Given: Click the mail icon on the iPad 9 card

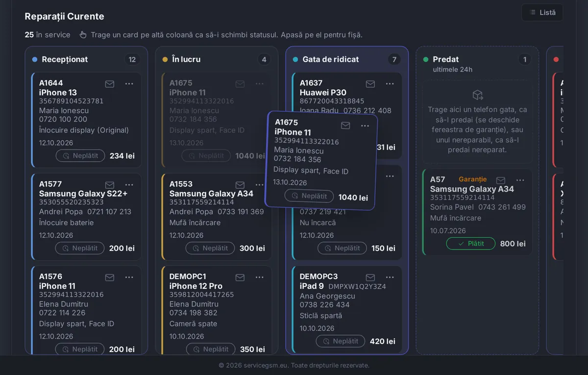Looking at the screenshot, I should [x=370, y=277].
